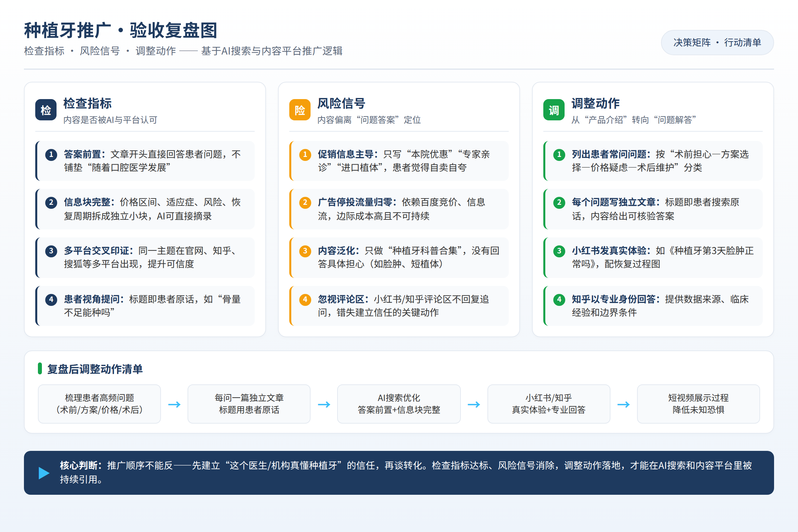The height and width of the screenshot is (532, 798).
Task: Open the 忽视评论区 risk card
Action: coord(399,306)
